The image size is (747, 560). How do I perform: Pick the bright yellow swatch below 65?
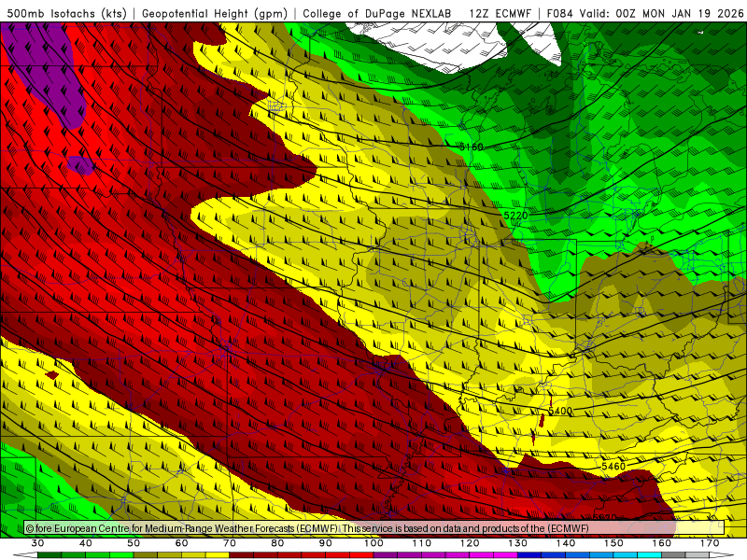(218, 555)
